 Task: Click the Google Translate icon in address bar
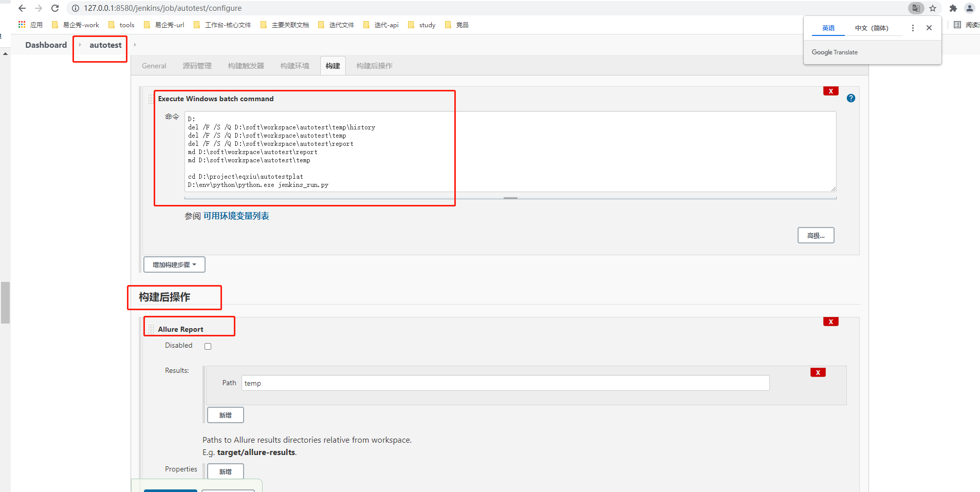click(916, 8)
